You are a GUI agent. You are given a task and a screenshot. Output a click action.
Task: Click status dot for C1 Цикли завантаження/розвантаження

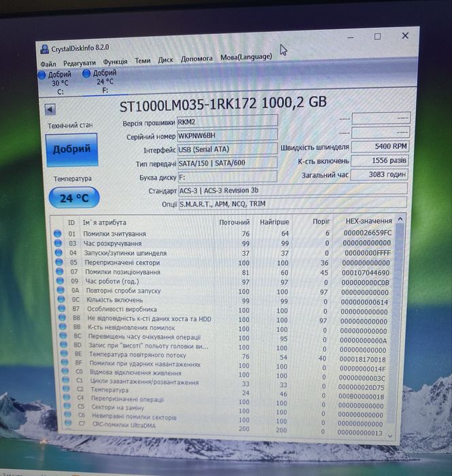(x=66, y=379)
